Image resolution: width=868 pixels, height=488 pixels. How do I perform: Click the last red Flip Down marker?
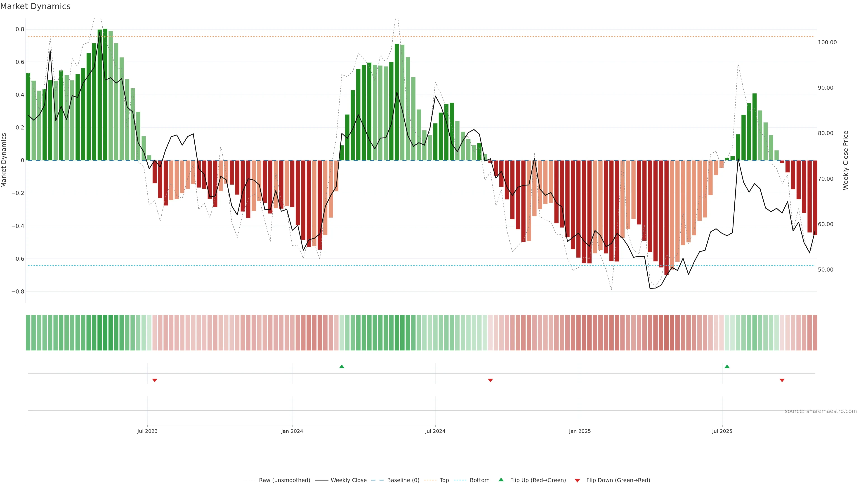(782, 380)
